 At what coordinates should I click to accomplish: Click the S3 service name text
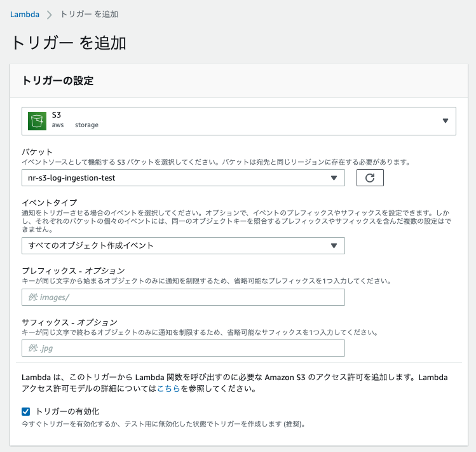click(57, 115)
